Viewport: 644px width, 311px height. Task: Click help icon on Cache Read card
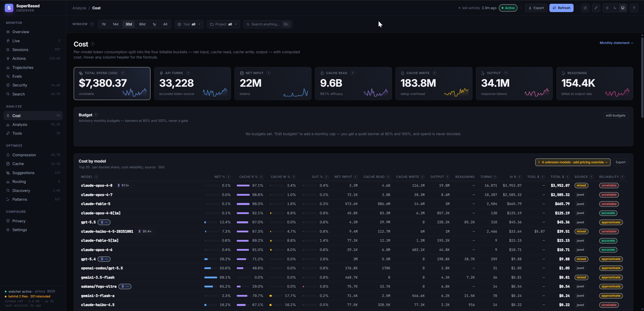[352, 73]
